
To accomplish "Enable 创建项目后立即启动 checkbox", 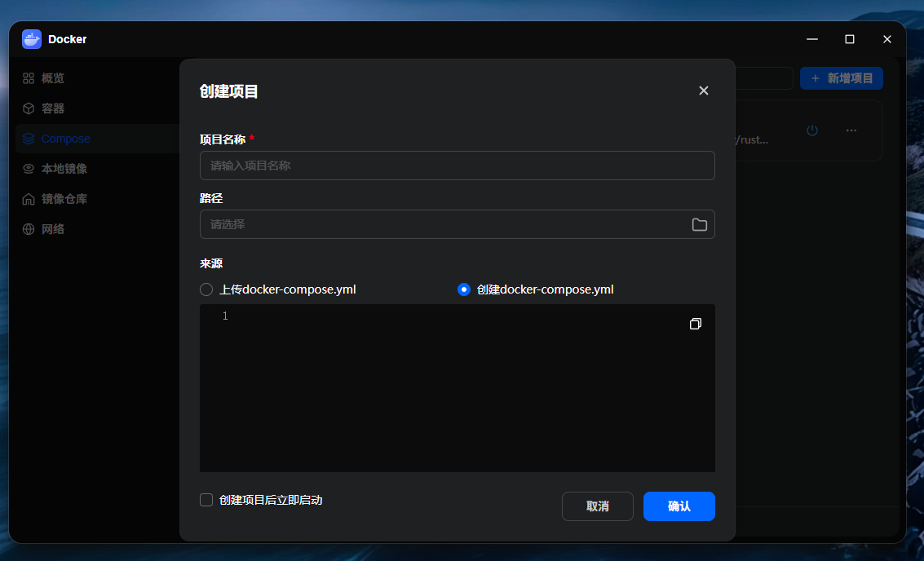I will [x=206, y=501].
